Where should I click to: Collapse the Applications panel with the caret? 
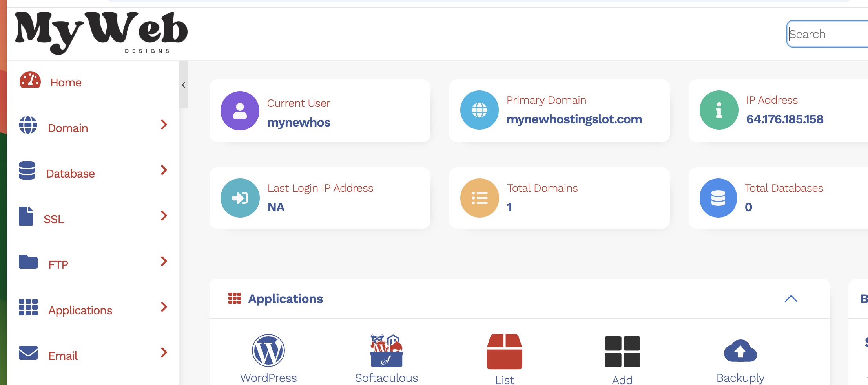(x=791, y=299)
